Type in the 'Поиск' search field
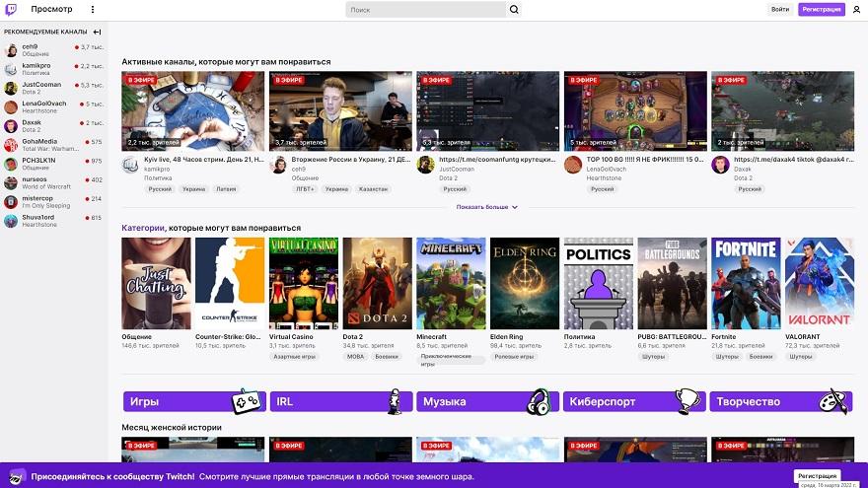Viewport: 868px width, 488px height. (x=424, y=10)
